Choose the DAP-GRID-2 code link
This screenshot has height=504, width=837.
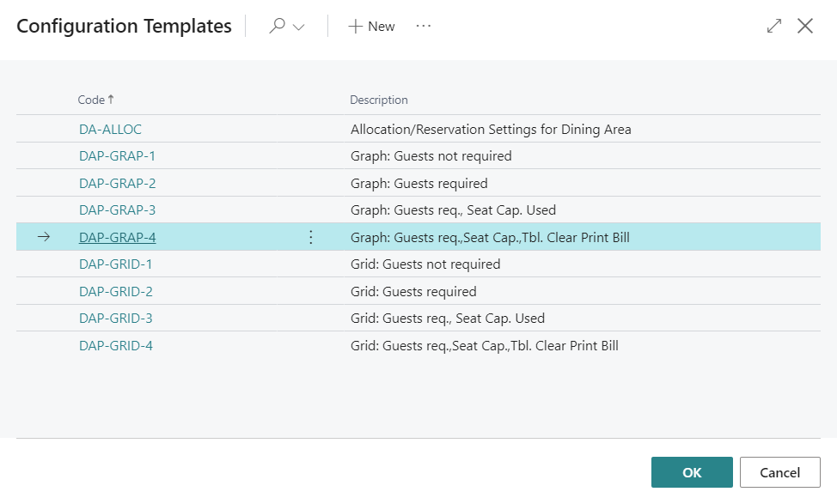pos(115,292)
